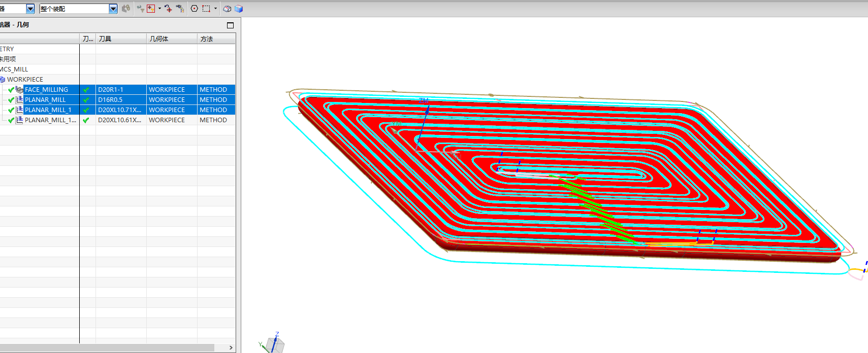
Task: Click the hexagon with center dot icon
Action: pos(195,9)
